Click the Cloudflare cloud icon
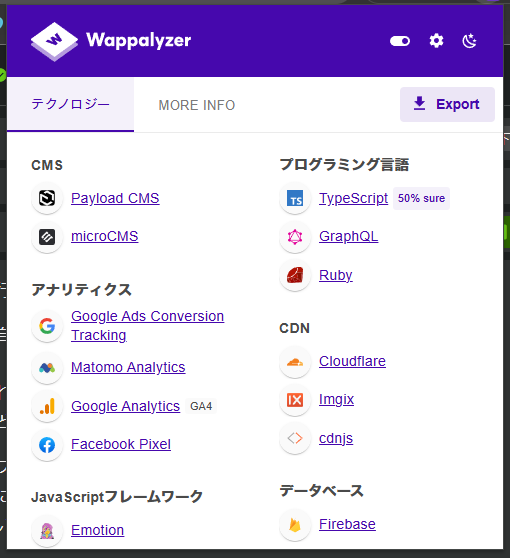The image size is (510, 558). click(x=295, y=362)
